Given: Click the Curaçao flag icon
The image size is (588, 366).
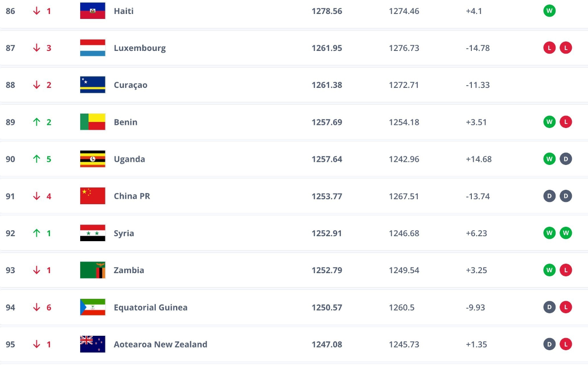Looking at the screenshot, I should pos(92,85).
